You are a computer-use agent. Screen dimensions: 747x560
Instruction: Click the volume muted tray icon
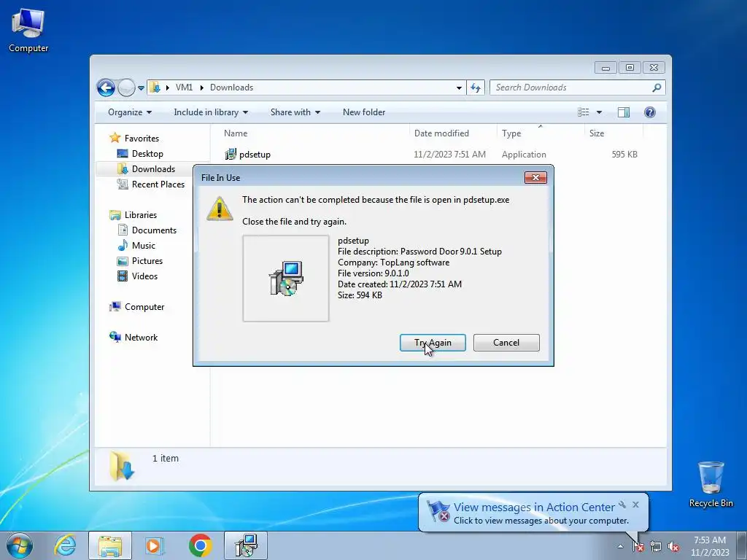point(673,546)
